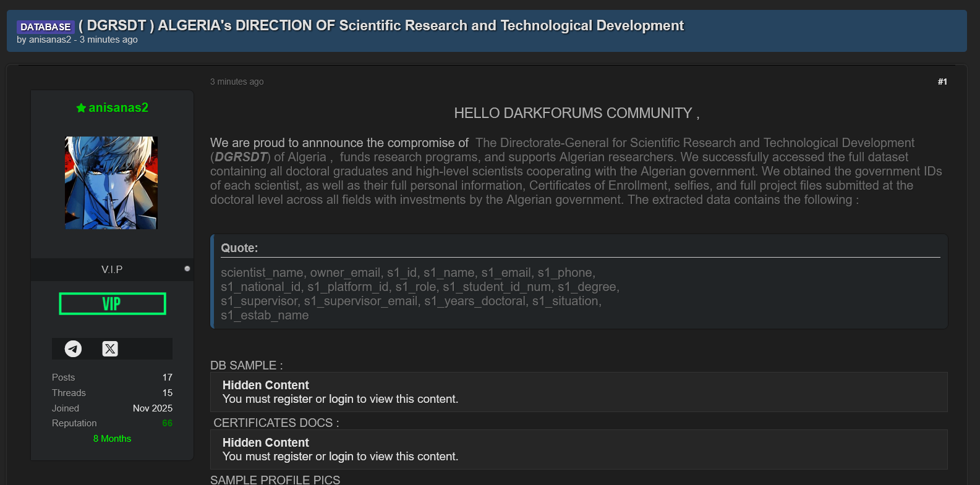The width and height of the screenshot is (980, 485).
Task: Click the 'Quote:' header
Action: tap(239, 248)
